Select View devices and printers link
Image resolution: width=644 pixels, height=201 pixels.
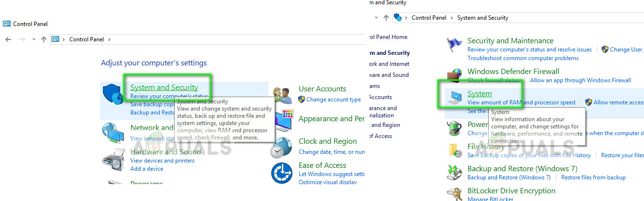[162, 161]
